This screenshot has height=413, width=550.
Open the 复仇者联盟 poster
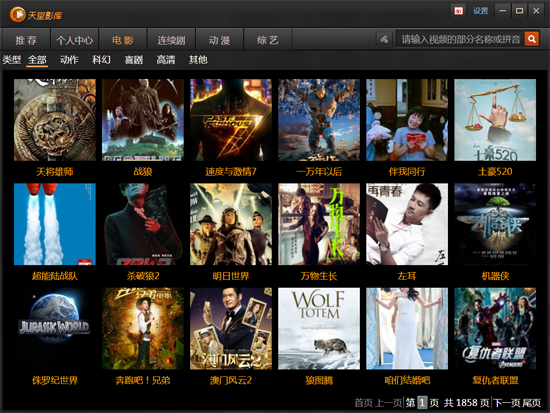[x=495, y=329]
